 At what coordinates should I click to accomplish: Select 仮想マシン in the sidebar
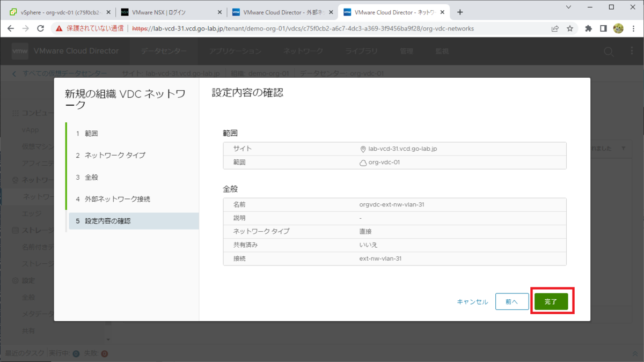click(x=38, y=146)
